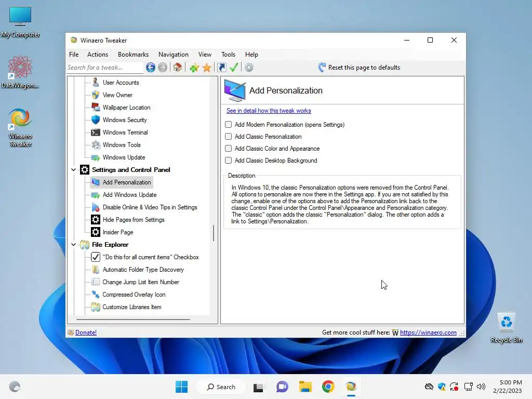
Task: Check Add Classic Personalization option
Action: pyautogui.click(x=229, y=137)
